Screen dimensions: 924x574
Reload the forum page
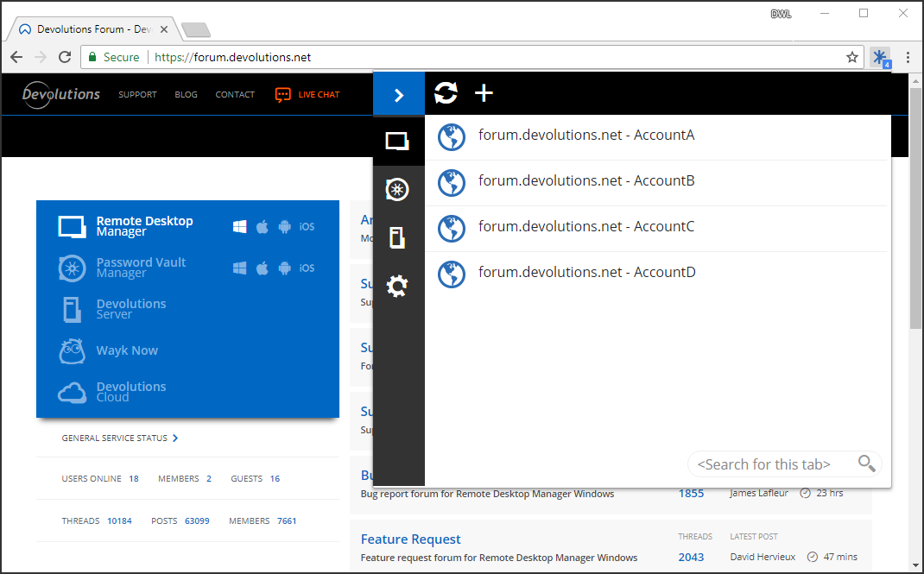(65, 57)
